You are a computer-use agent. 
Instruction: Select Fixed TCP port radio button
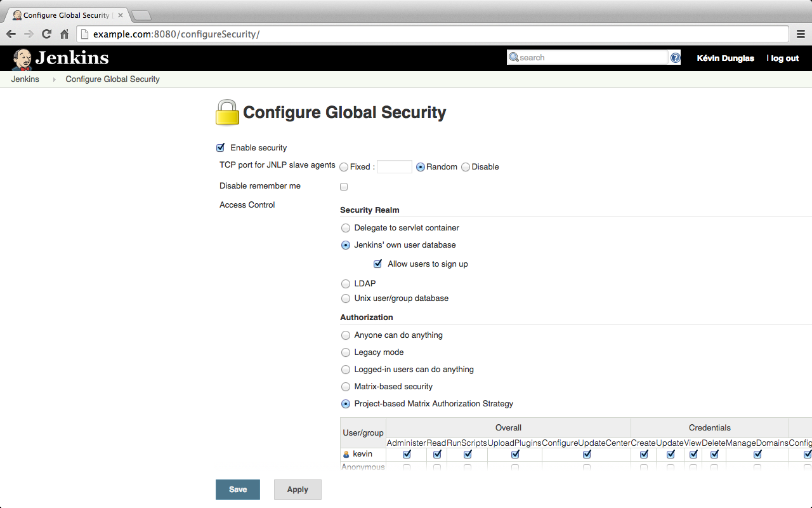pyautogui.click(x=344, y=167)
